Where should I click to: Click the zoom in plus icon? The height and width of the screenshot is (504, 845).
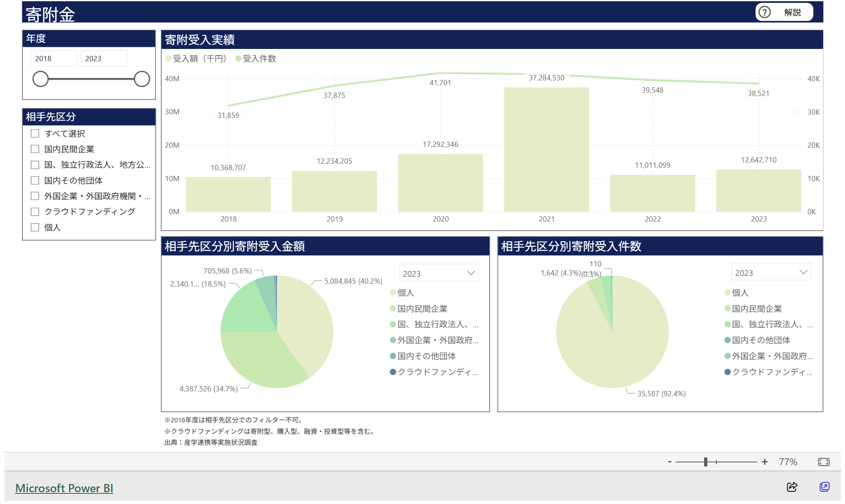click(765, 462)
